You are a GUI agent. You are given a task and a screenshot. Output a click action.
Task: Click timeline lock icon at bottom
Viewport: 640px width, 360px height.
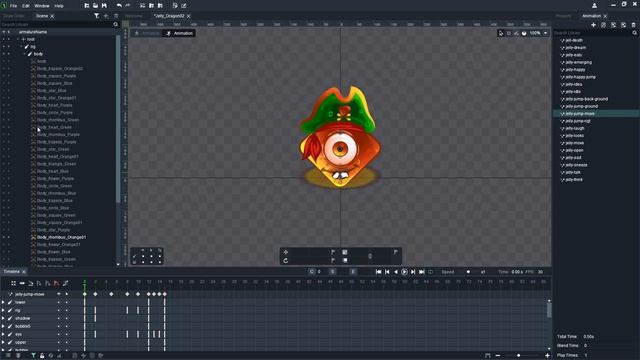coord(42,356)
